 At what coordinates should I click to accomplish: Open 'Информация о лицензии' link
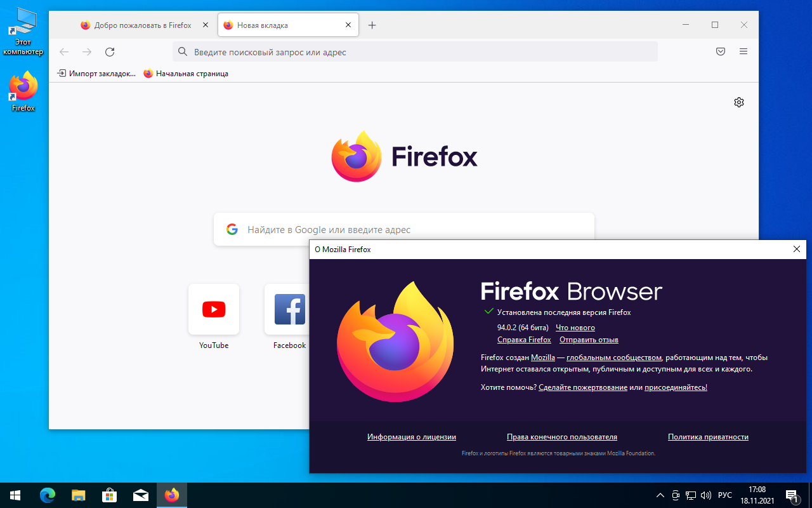[x=412, y=437]
